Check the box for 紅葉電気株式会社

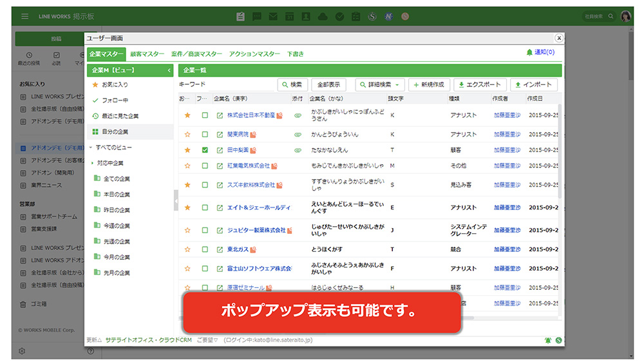click(x=205, y=166)
